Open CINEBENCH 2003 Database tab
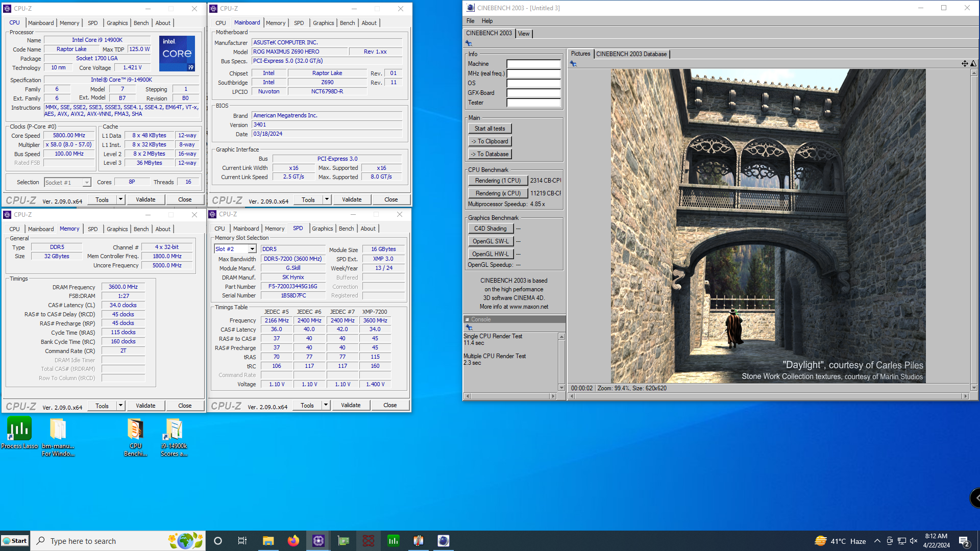Screen dimensions: 980x551 tap(631, 54)
